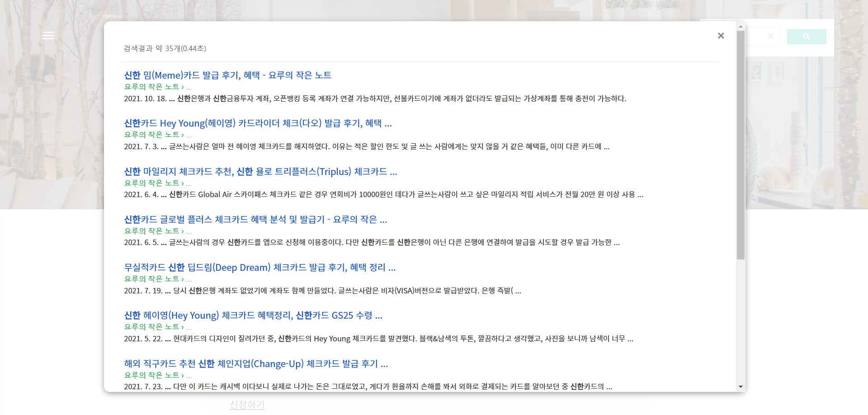Image resolution: width=868 pixels, height=415 pixels.
Task: Open the 신한 마일리지 체크카드 추천 result
Action: (x=260, y=171)
